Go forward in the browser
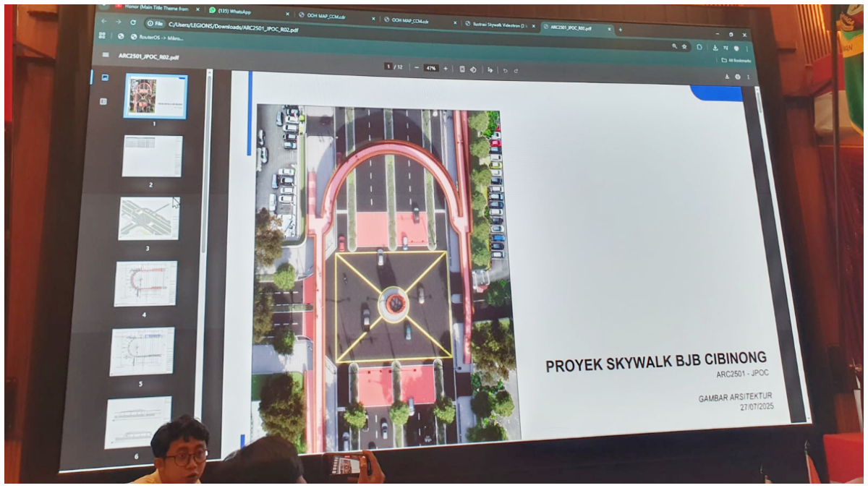The width and height of the screenshot is (868, 488). (x=118, y=22)
